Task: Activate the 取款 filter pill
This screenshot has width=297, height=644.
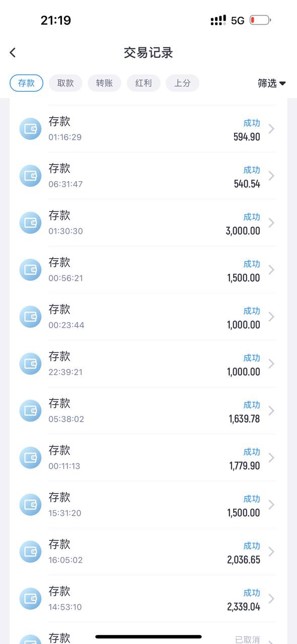Action: tap(65, 83)
